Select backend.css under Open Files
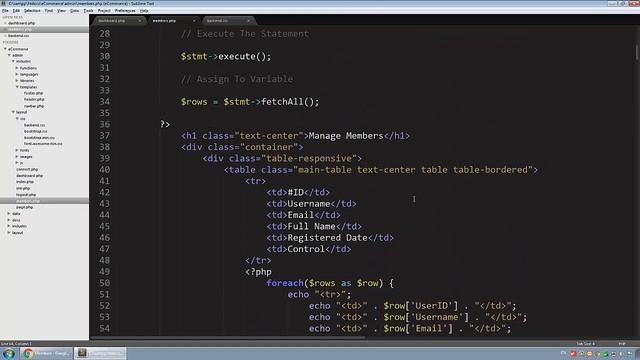Viewport: 640px width, 360px height. (19, 36)
